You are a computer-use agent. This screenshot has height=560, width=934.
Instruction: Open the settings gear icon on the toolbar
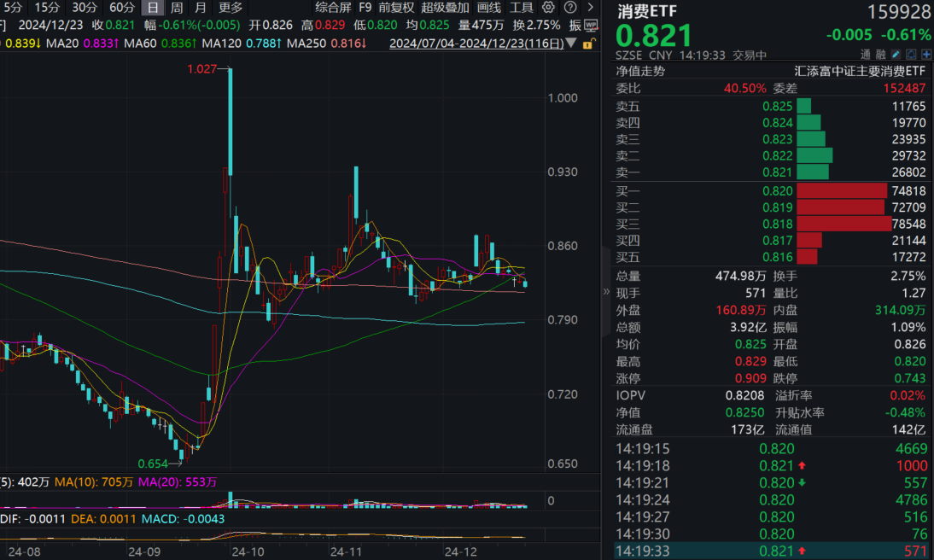point(548,7)
